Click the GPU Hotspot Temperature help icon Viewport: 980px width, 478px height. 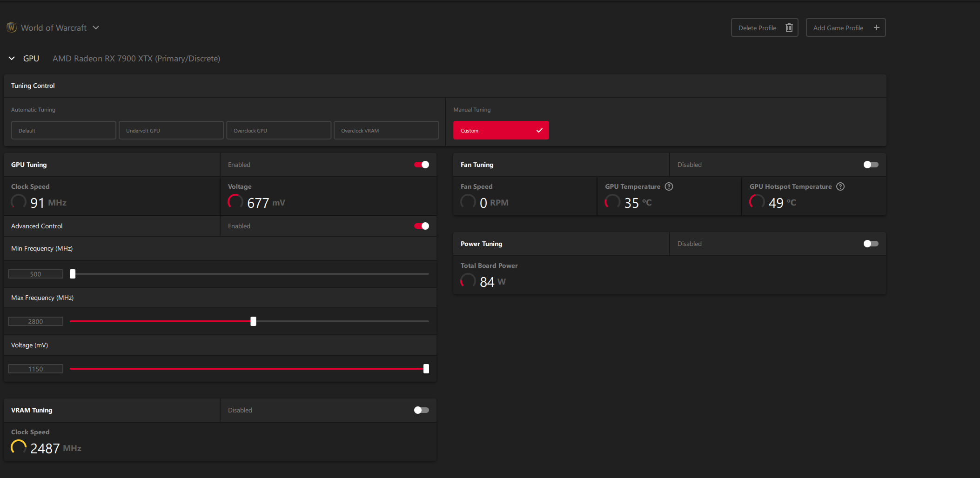point(840,186)
